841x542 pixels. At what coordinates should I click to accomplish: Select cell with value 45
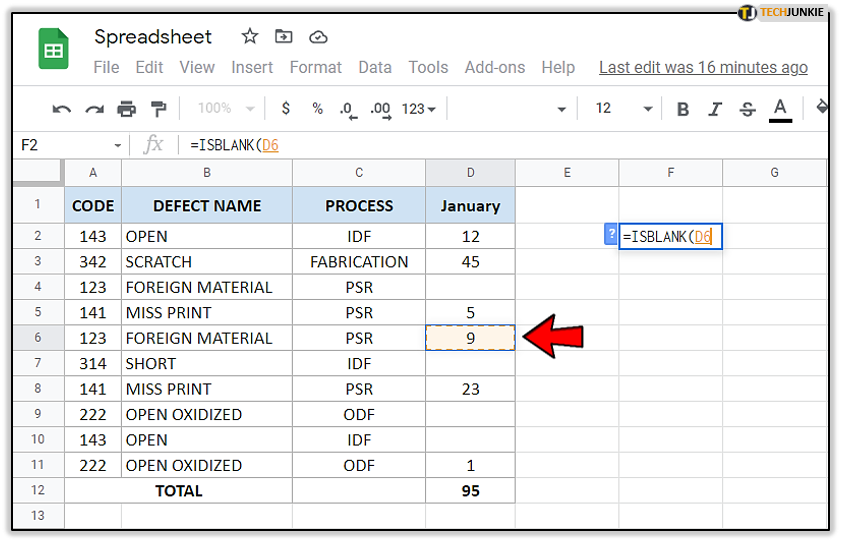click(470, 262)
